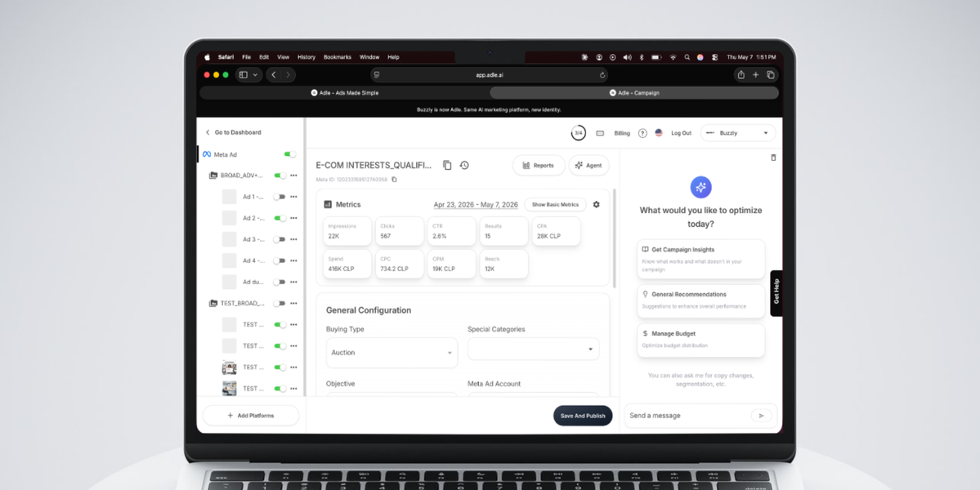Click the Safari back arrow
This screenshot has height=490, width=980.
pyautogui.click(x=274, y=75)
